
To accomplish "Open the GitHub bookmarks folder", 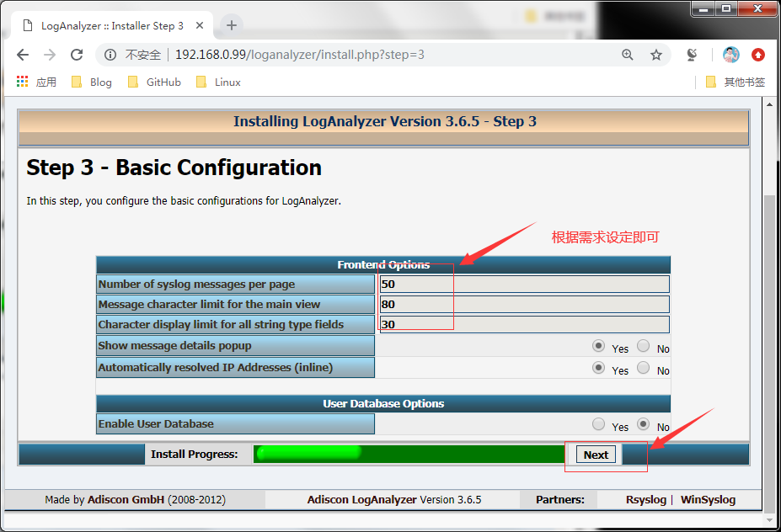I will [x=154, y=82].
